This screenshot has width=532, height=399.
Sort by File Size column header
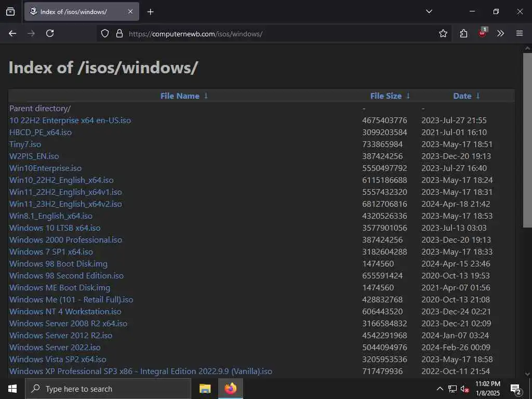386,96
